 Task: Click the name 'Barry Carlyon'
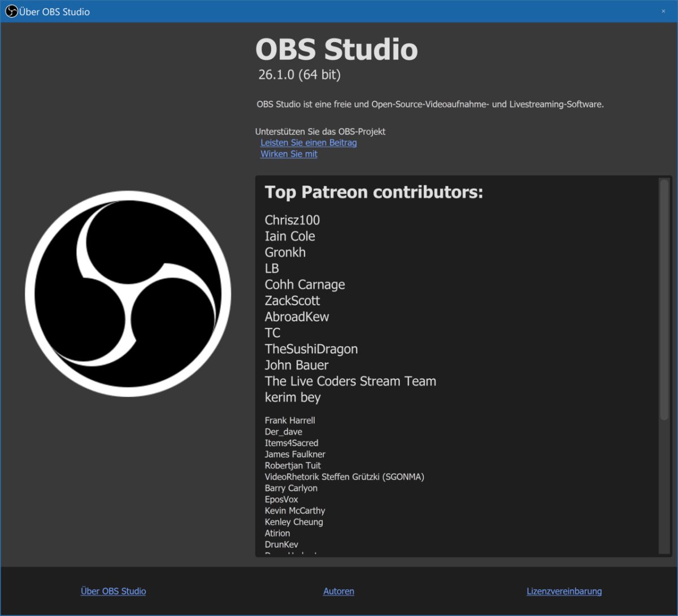coord(291,488)
